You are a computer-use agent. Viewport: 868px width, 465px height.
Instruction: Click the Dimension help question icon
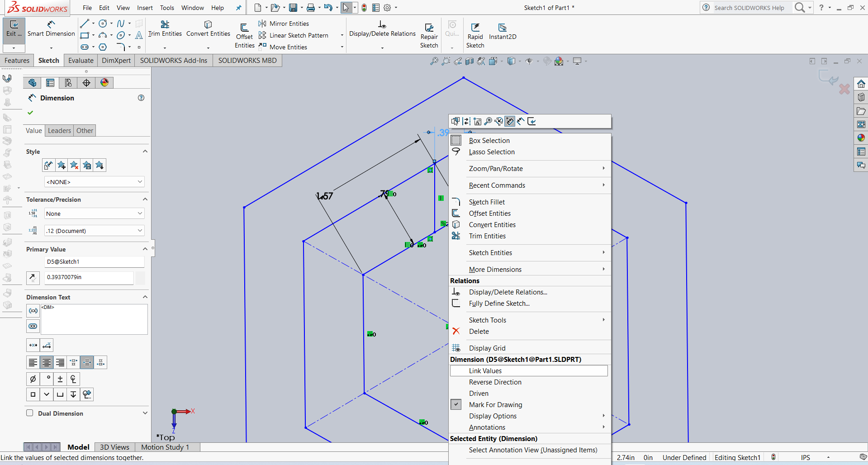(141, 98)
